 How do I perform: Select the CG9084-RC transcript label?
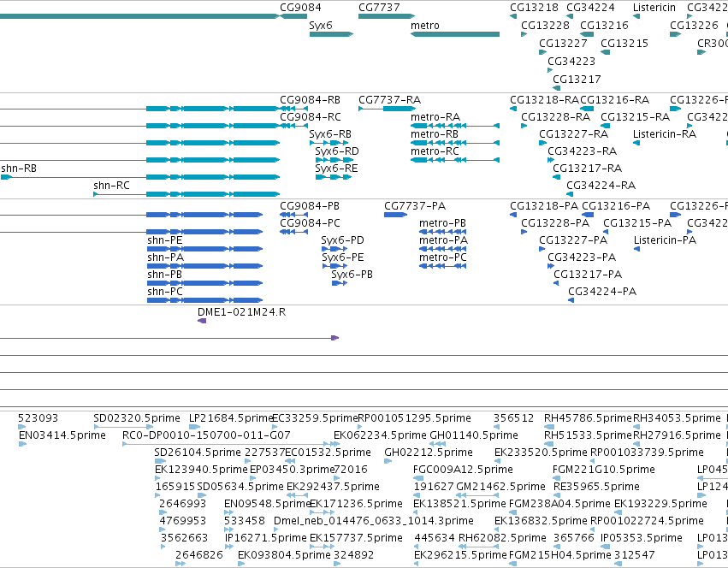pos(311,117)
